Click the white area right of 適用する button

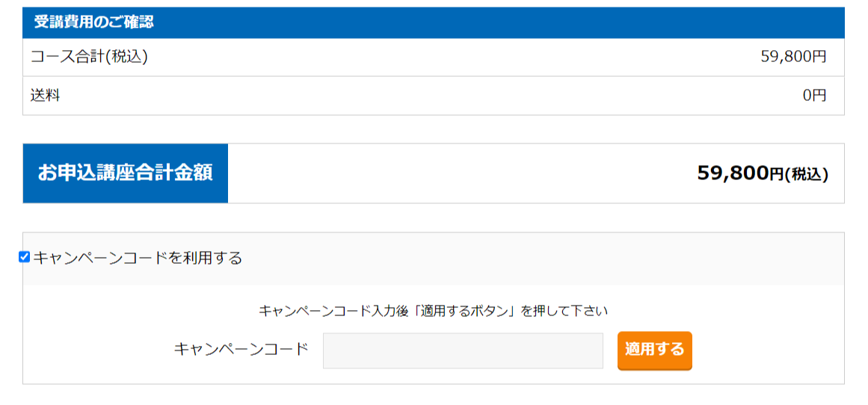[x=768, y=350]
